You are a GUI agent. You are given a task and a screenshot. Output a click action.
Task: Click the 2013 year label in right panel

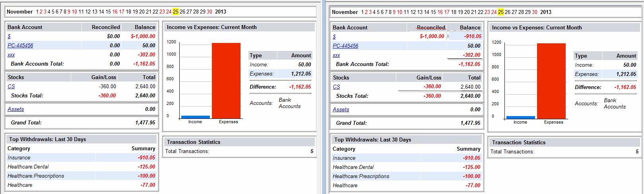pos(546,12)
